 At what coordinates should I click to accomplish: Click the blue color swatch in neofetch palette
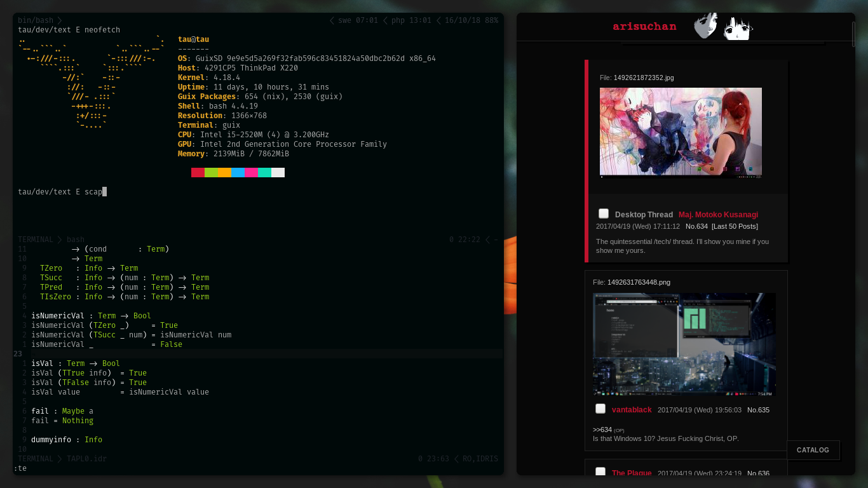[238, 173]
